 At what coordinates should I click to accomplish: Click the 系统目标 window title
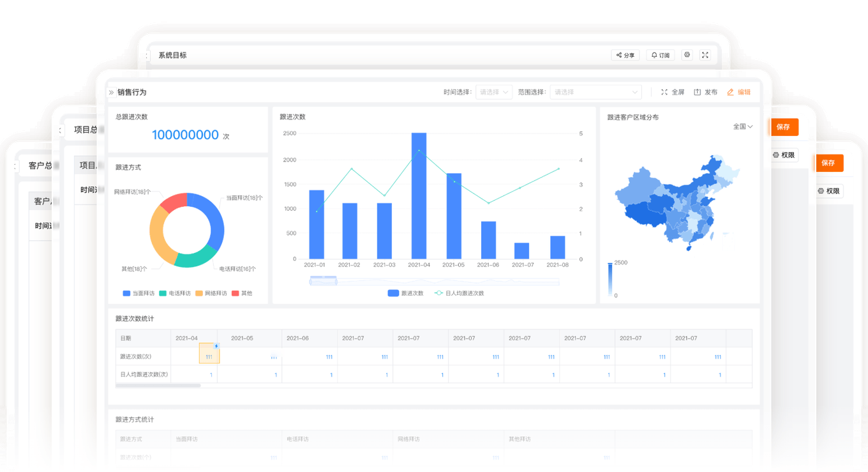pos(172,56)
